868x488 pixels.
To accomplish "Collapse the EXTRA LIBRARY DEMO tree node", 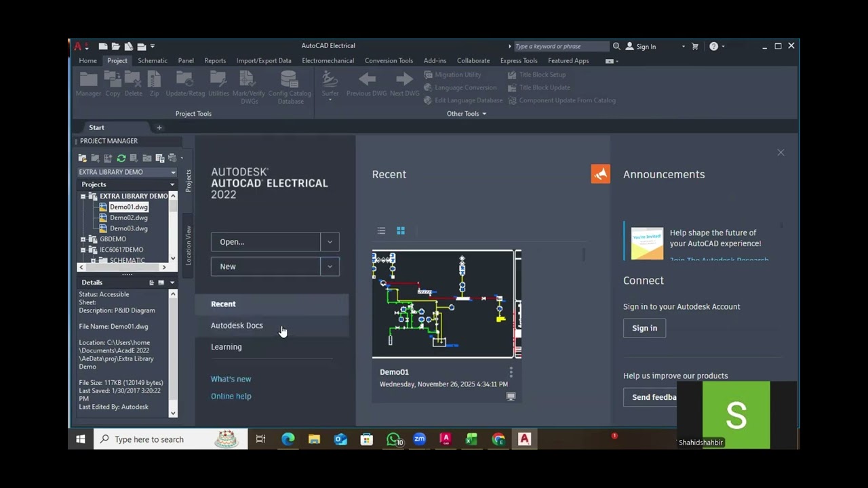I will [x=83, y=196].
